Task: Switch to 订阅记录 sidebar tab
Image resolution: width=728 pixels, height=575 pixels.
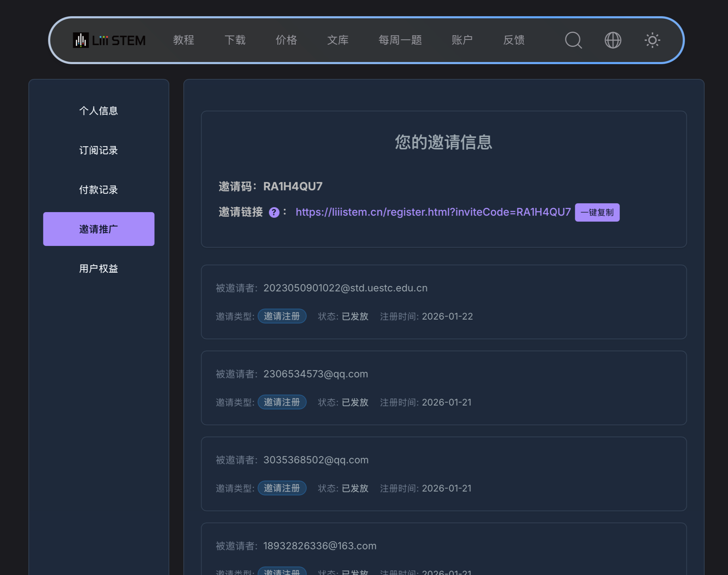Action: (x=99, y=150)
